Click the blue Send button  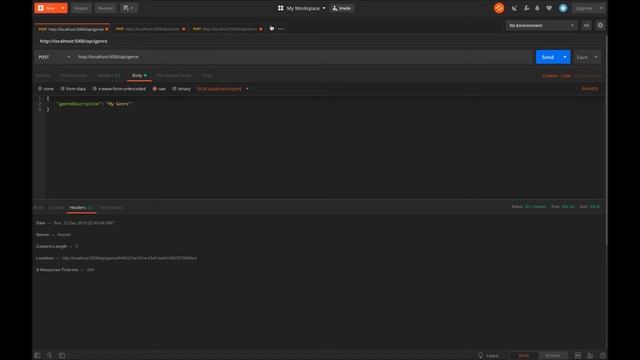(548, 57)
